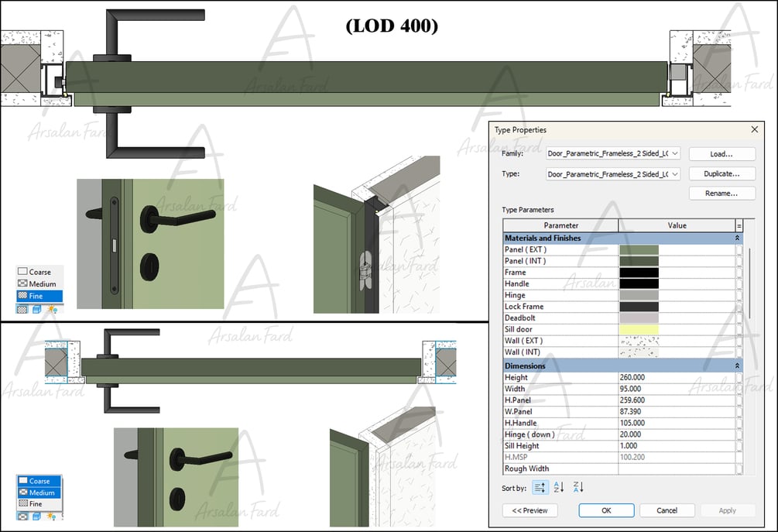The height and width of the screenshot is (532, 778).
Task: Collapse the Materials and Finishes group
Action: click(x=737, y=239)
